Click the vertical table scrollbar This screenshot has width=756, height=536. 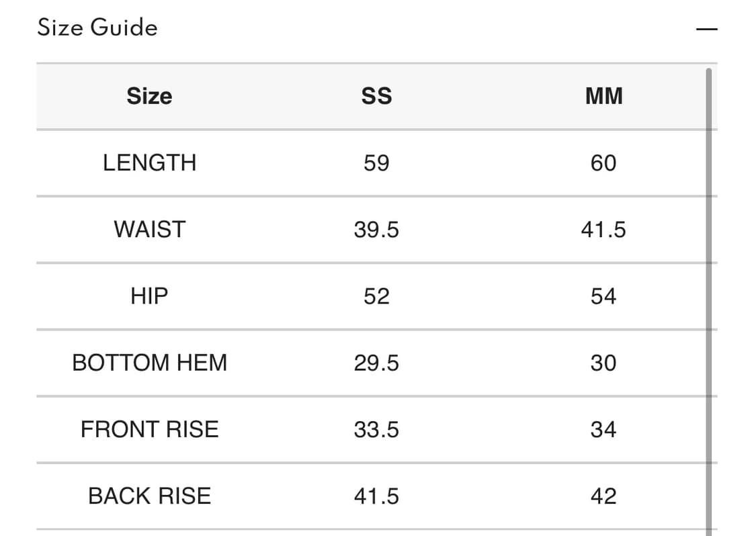coord(709,302)
